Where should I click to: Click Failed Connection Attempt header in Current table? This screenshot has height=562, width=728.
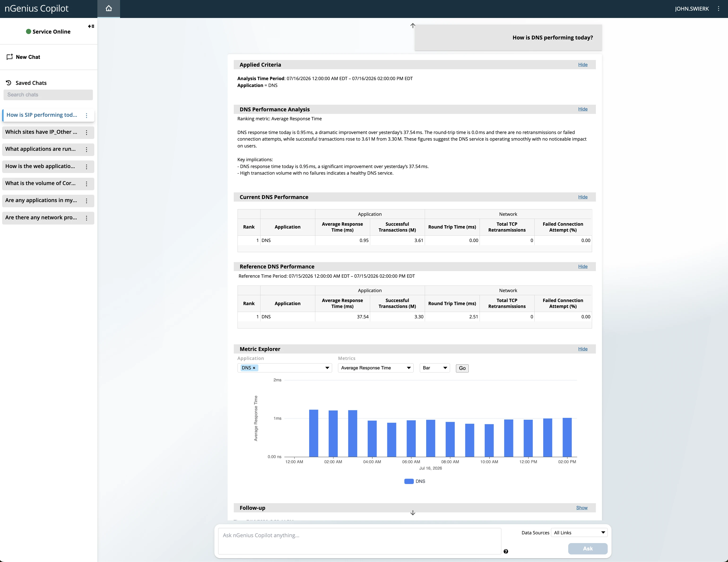(563, 227)
